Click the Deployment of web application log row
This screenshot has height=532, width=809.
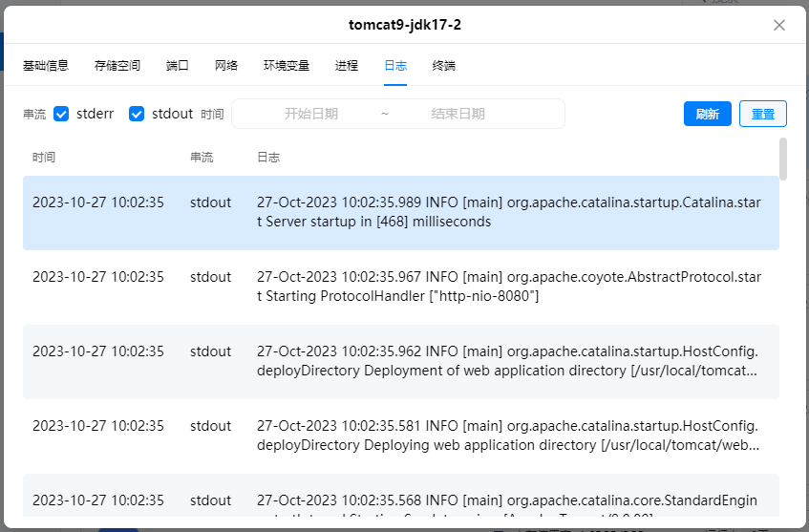point(400,361)
